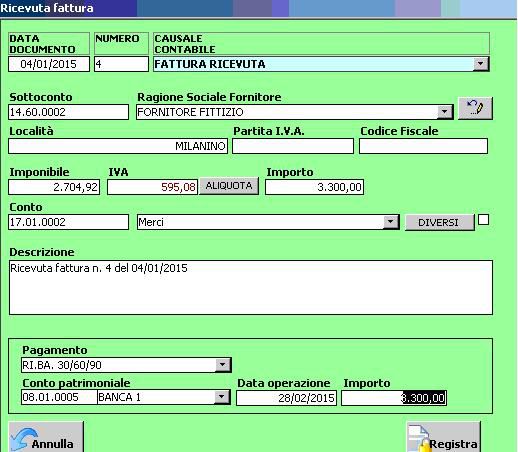Click the FATTURA RICEVUTA text in causale box

point(210,64)
